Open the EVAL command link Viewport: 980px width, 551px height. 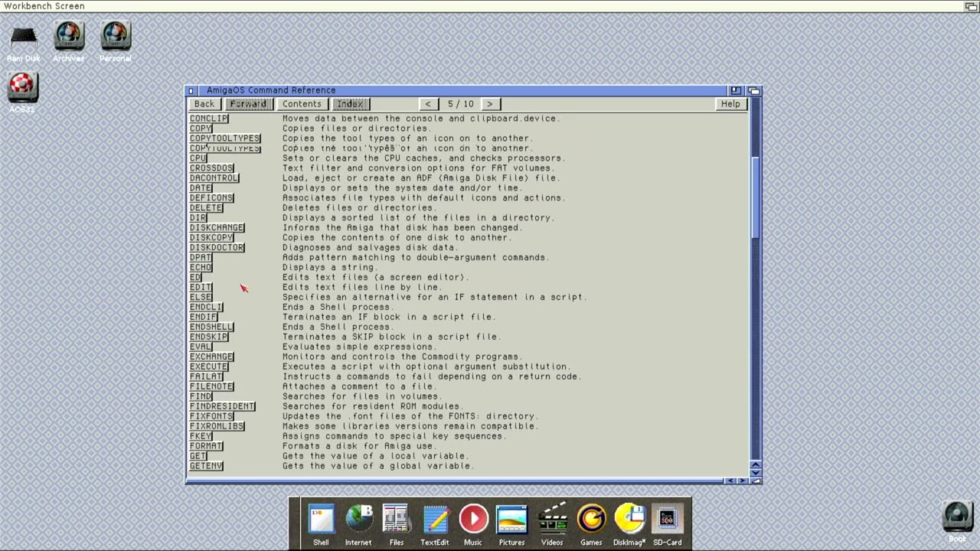point(201,347)
